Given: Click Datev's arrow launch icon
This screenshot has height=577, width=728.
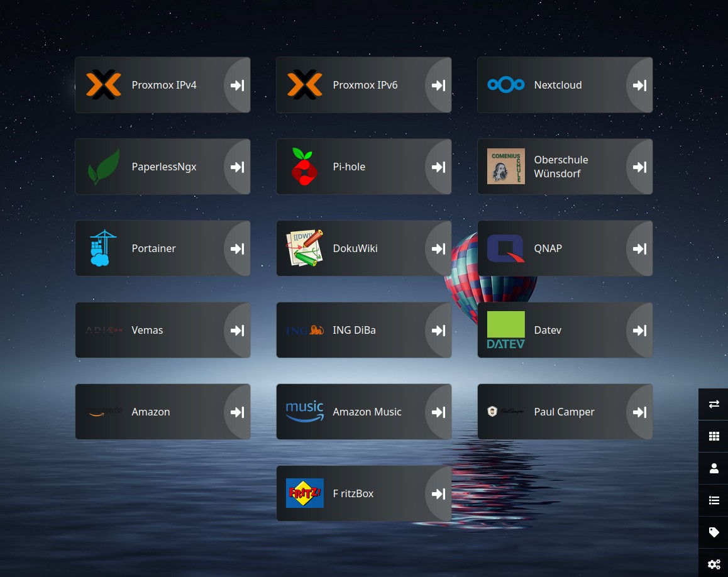Looking at the screenshot, I should [639, 331].
